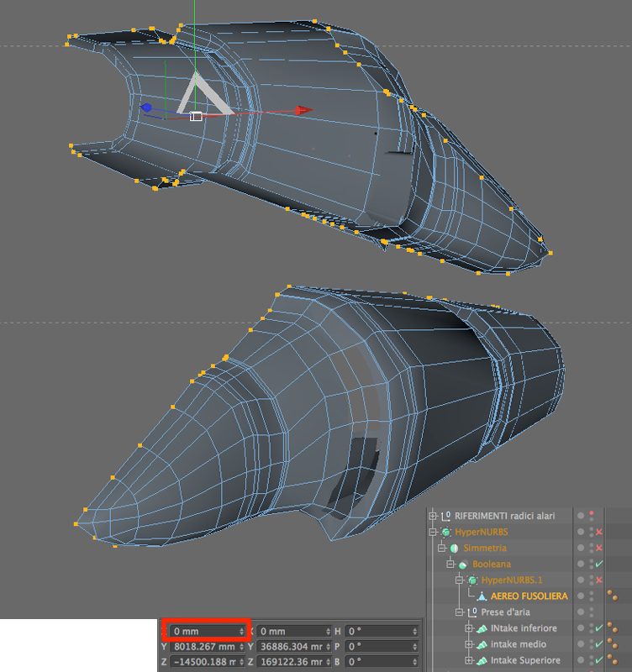The height and width of the screenshot is (672, 632).
Task: Collapse the HyperNURBS.1 branch
Action: 459,580
